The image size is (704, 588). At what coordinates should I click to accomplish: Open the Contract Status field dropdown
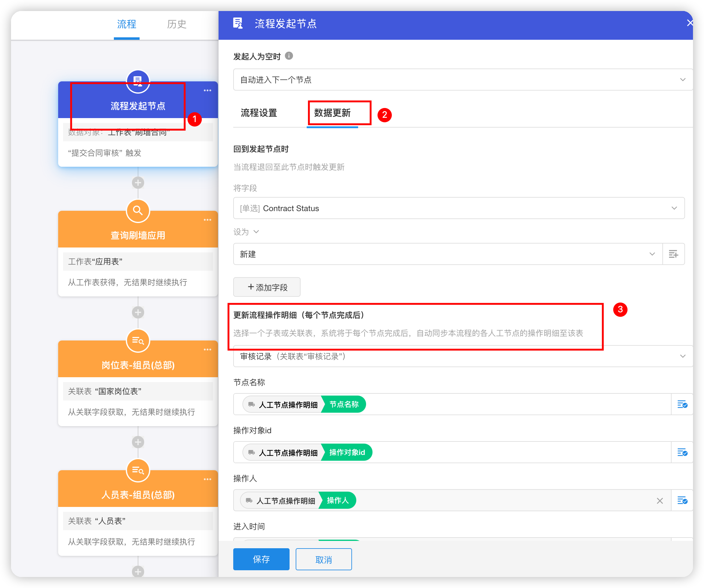(674, 208)
